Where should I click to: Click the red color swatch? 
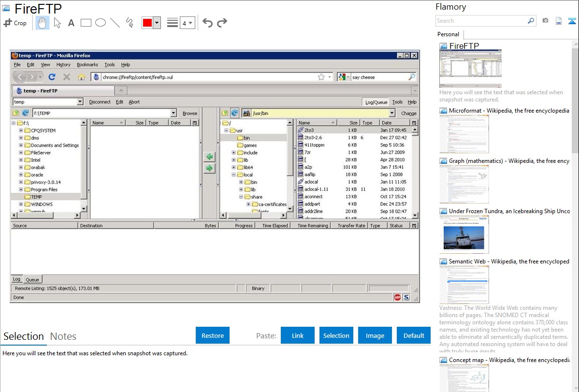pyautogui.click(x=147, y=23)
